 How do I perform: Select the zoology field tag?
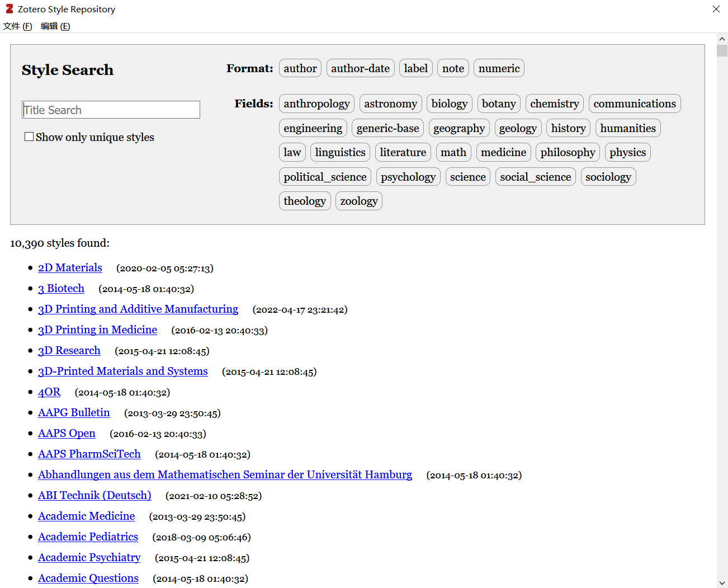359,201
